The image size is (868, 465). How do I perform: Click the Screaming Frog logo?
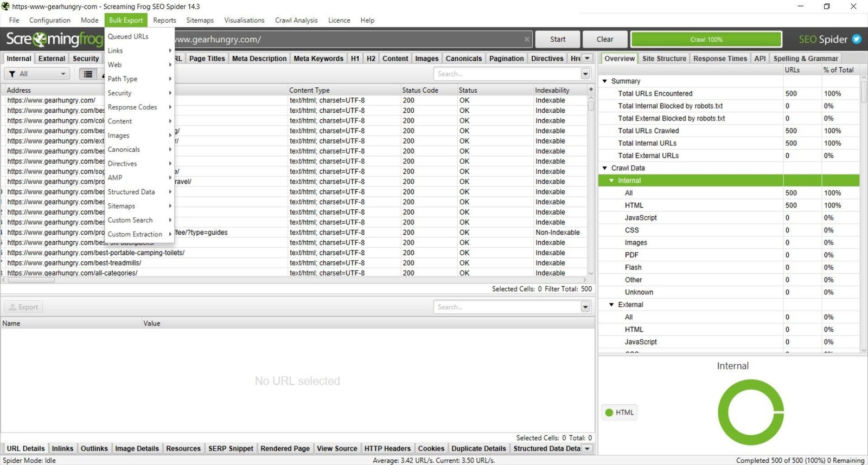pyautogui.click(x=54, y=39)
